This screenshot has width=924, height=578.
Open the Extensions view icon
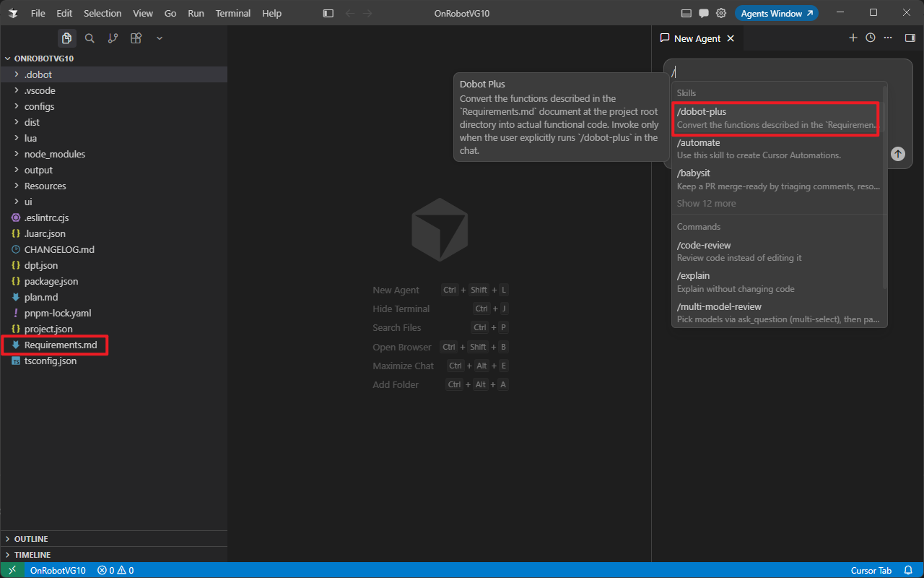pyautogui.click(x=136, y=38)
